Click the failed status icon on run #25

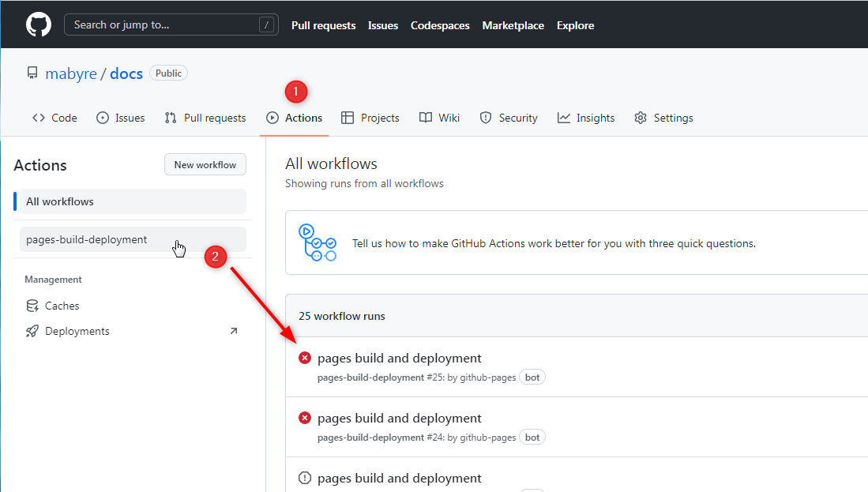(x=304, y=358)
